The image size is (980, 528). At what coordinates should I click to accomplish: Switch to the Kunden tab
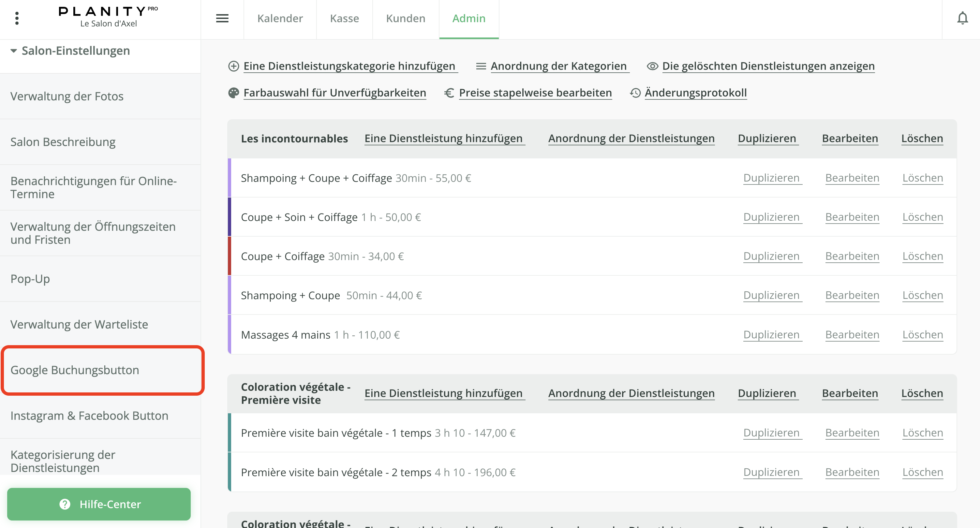click(x=405, y=18)
